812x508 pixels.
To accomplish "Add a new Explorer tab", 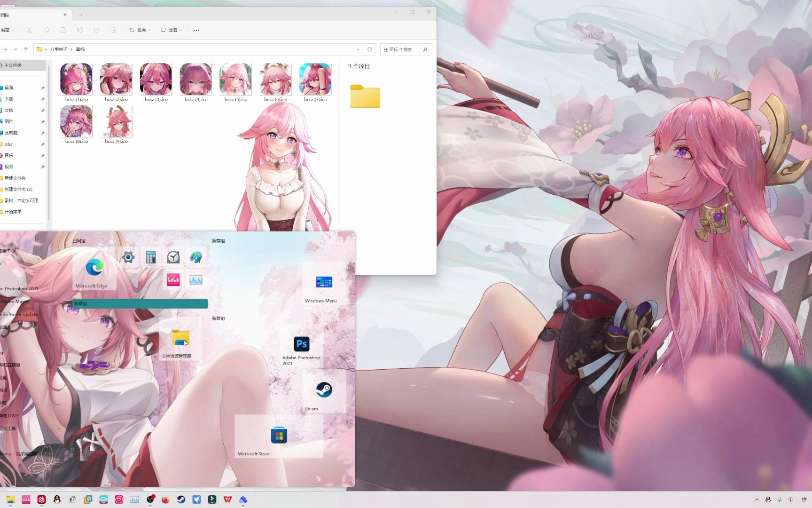I will [81, 15].
